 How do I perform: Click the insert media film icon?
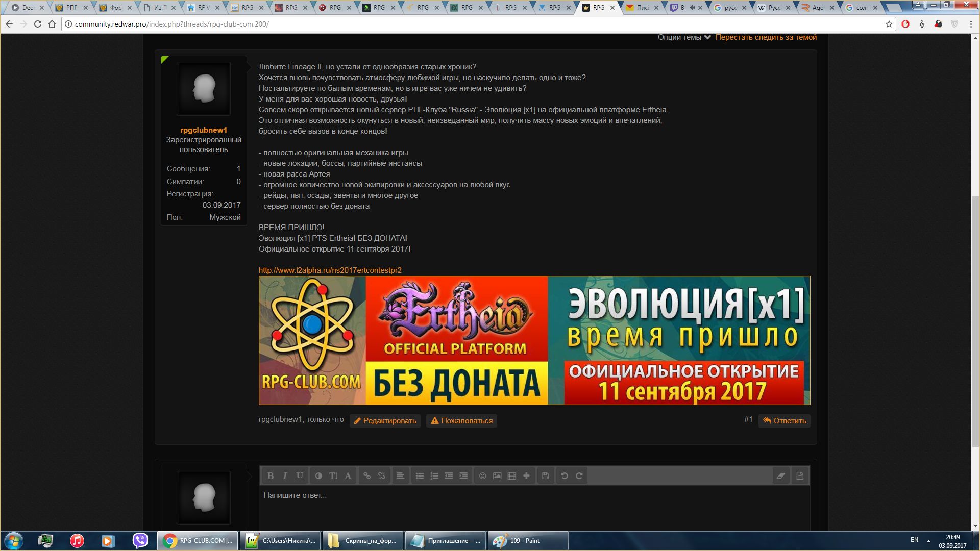(512, 475)
